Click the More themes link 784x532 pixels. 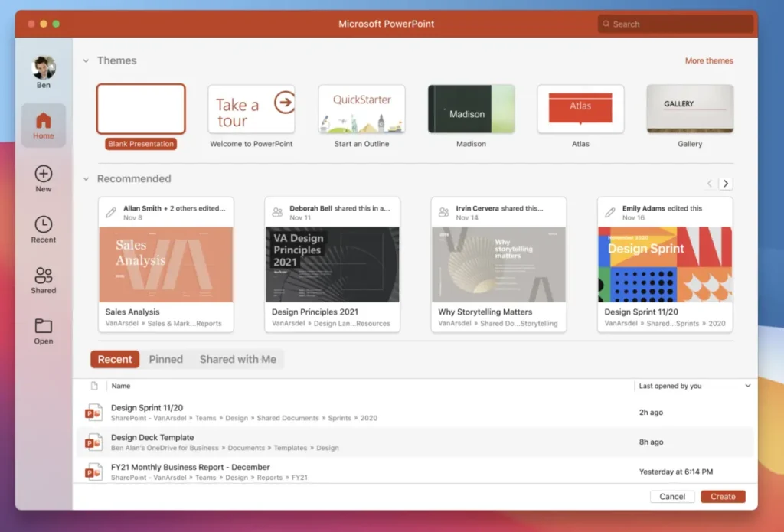coord(709,60)
